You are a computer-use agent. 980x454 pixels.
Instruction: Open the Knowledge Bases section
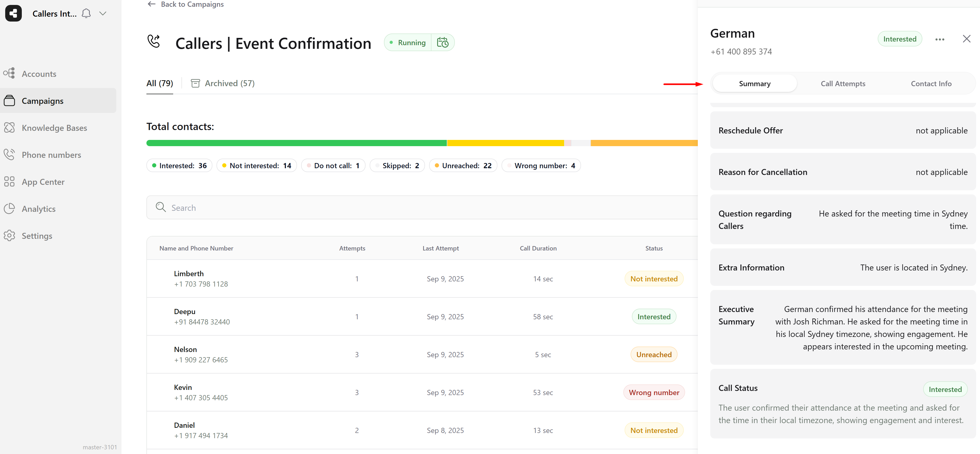54,128
